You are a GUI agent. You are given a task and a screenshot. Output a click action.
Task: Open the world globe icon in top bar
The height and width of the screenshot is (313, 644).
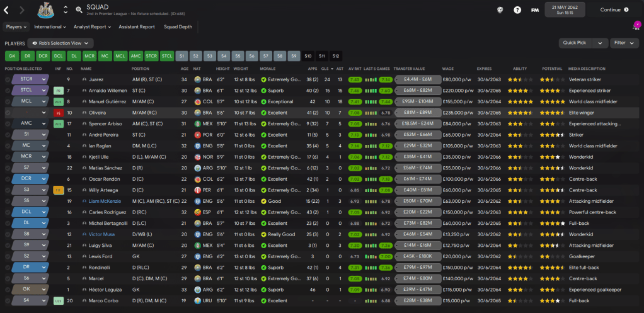(500, 10)
